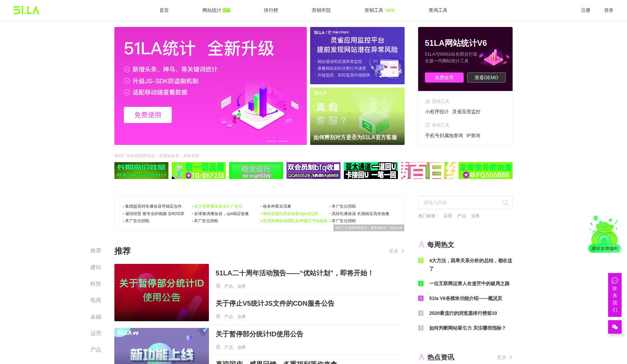Open 排行榜 in top navigation
Screen dimensions: 627x364
coord(271,10)
